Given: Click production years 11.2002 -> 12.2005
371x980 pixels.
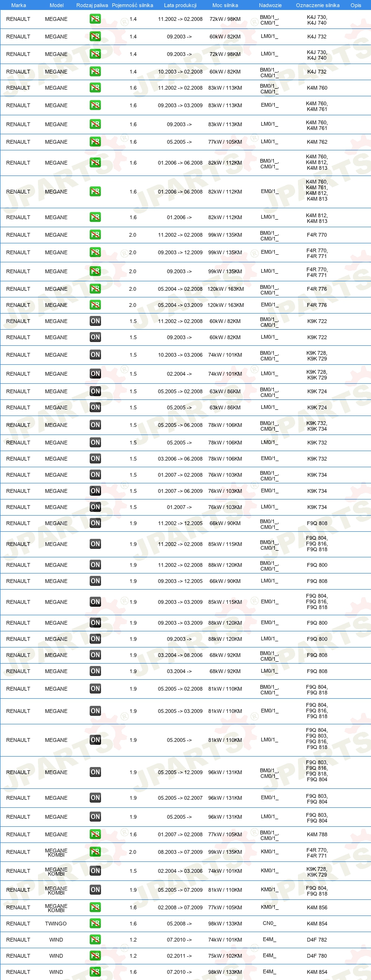Looking at the screenshot, I should [180, 523].
